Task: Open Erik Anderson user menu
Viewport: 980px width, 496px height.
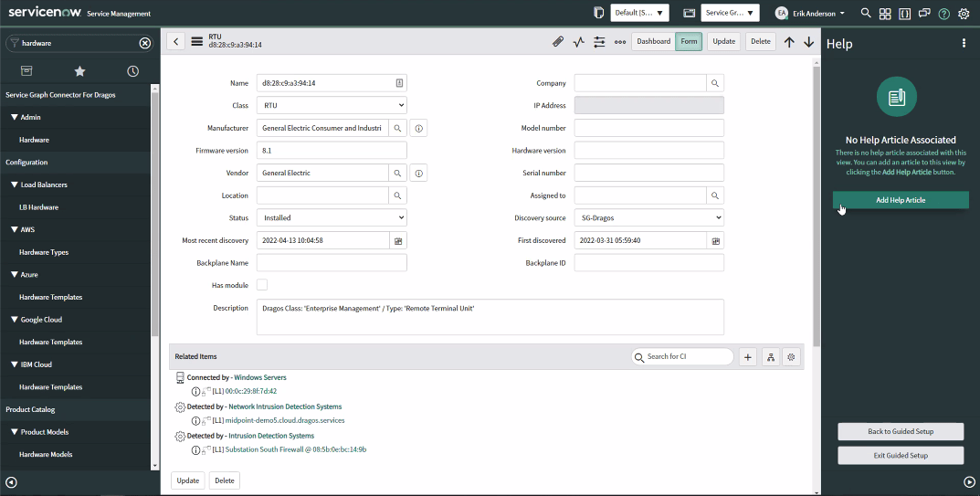Action: tap(810, 13)
